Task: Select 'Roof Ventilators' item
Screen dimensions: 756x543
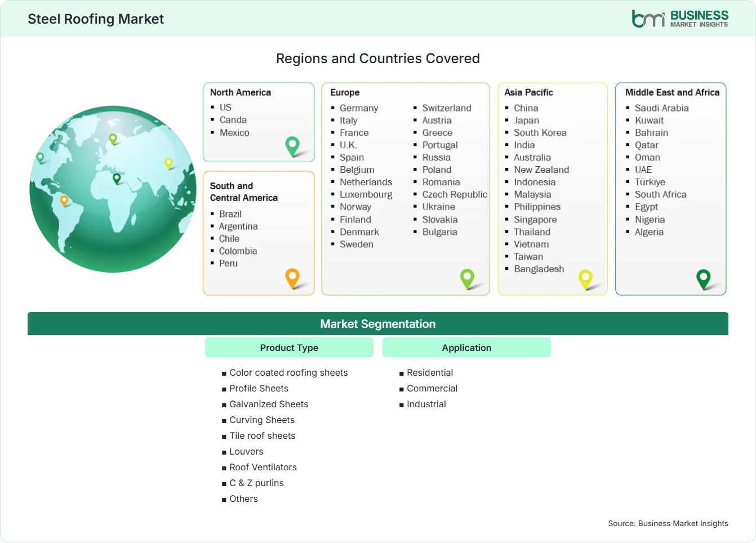Action: pos(263,467)
